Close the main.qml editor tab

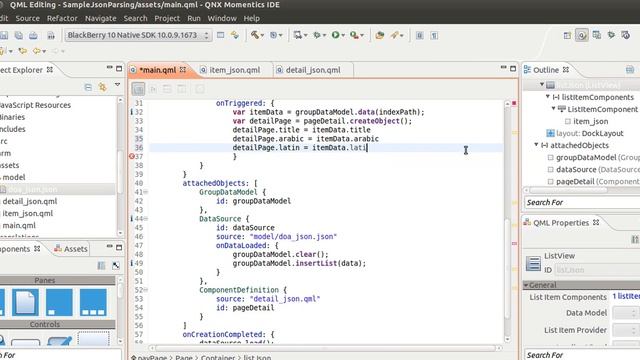pyautogui.click(x=182, y=70)
